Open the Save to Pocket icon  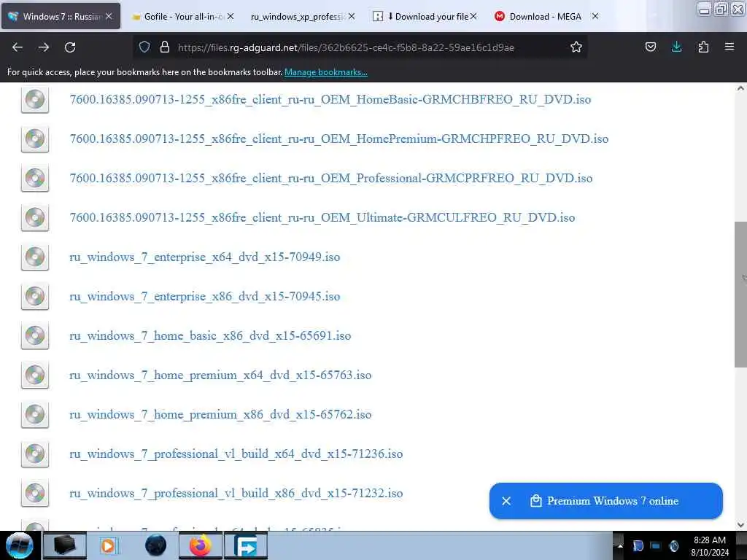click(650, 47)
